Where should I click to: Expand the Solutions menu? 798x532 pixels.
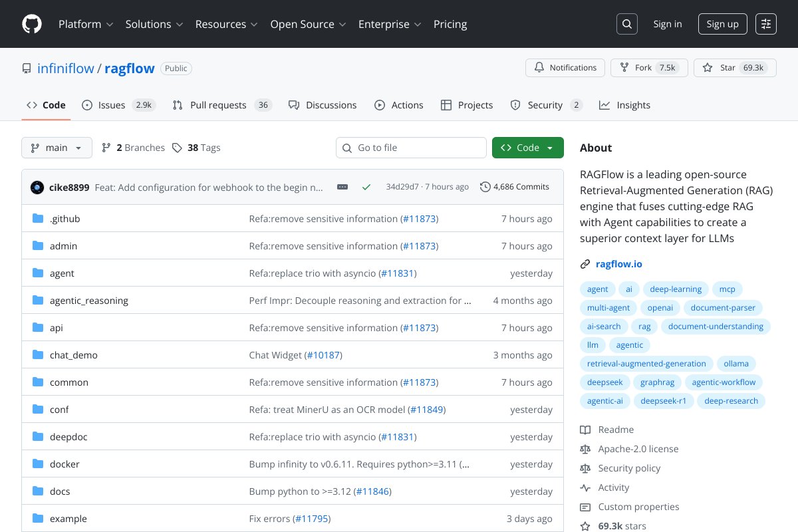pyautogui.click(x=154, y=24)
